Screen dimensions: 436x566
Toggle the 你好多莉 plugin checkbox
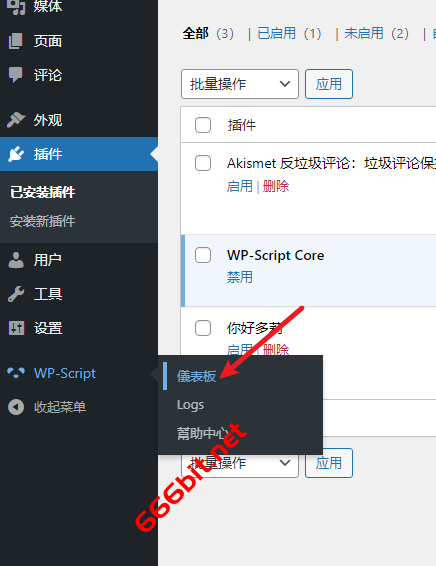203,328
